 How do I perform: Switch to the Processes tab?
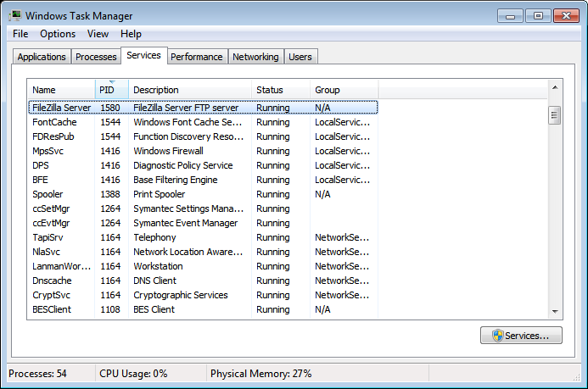tap(96, 57)
